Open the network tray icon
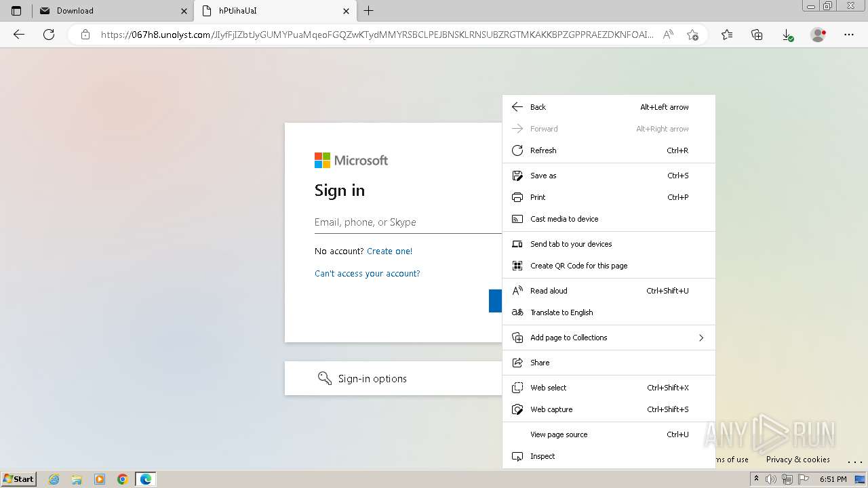The width and height of the screenshot is (868, 488). pos(787,479)
